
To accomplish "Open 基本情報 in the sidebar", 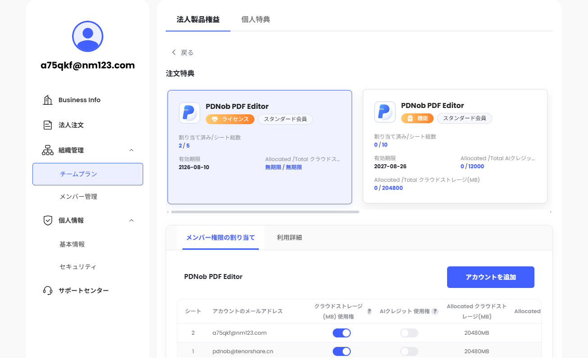I will 72,244.
